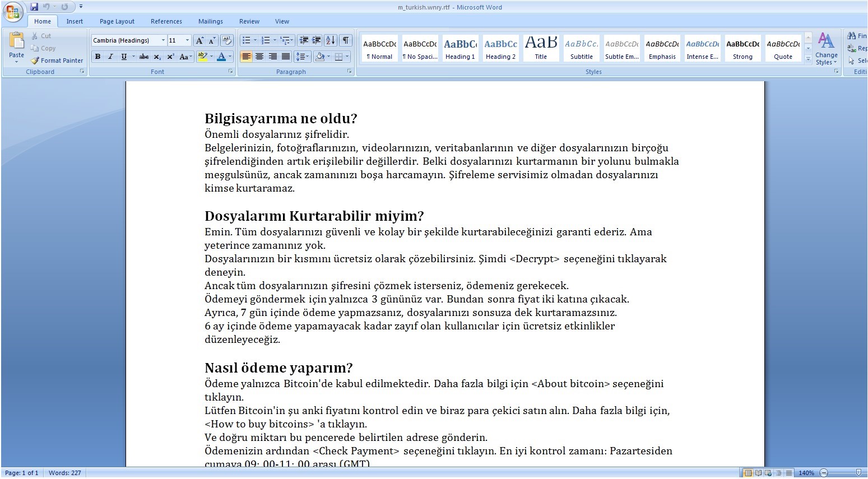This screenshot has height=479, width=868.
Task: Save the document from the Quick Access toolbar
Action: click(34, 7)
